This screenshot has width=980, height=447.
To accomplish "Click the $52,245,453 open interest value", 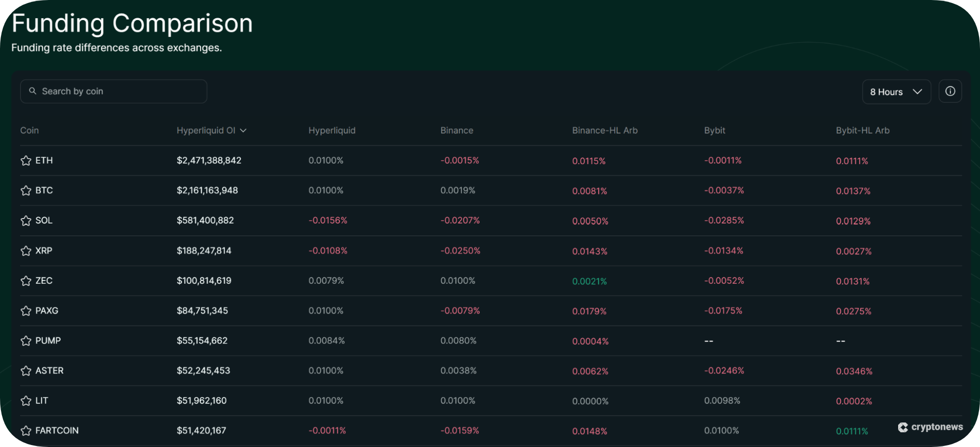I will tap(203, 371).
